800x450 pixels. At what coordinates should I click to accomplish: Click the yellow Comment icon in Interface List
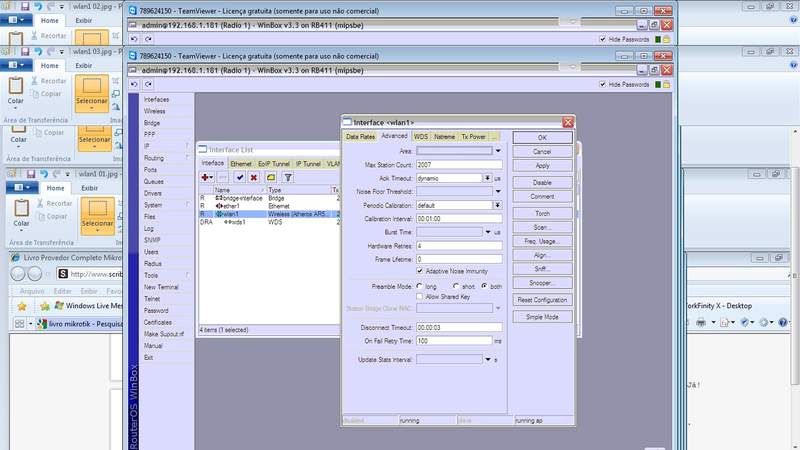click(271, 178)
